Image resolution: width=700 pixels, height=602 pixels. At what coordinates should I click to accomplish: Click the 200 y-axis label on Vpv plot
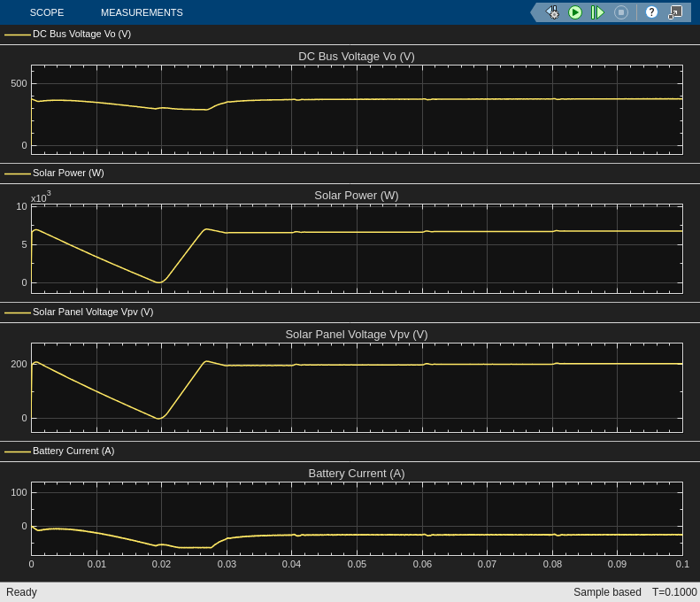(19, 365)
